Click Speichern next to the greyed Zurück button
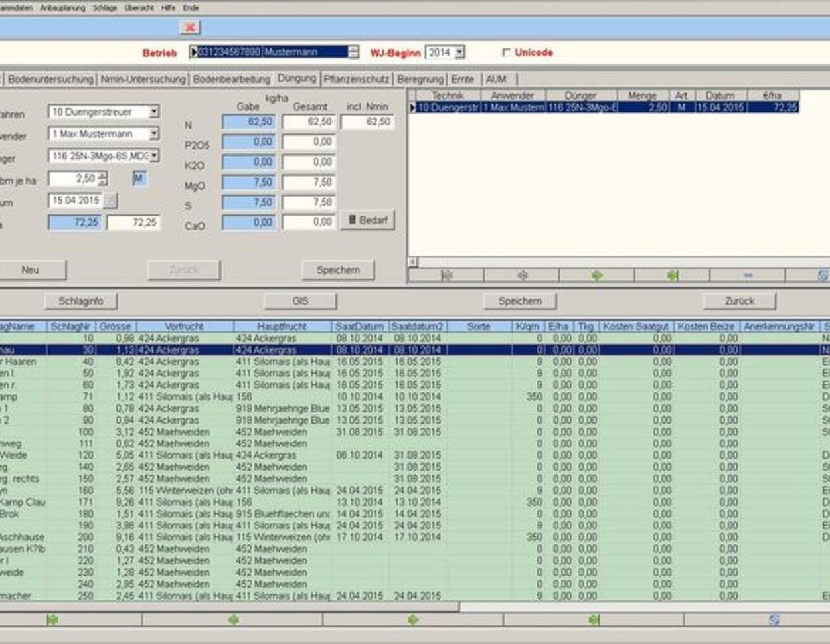The image size is (830, 644). pyautogui.click(x=338, y=270)
